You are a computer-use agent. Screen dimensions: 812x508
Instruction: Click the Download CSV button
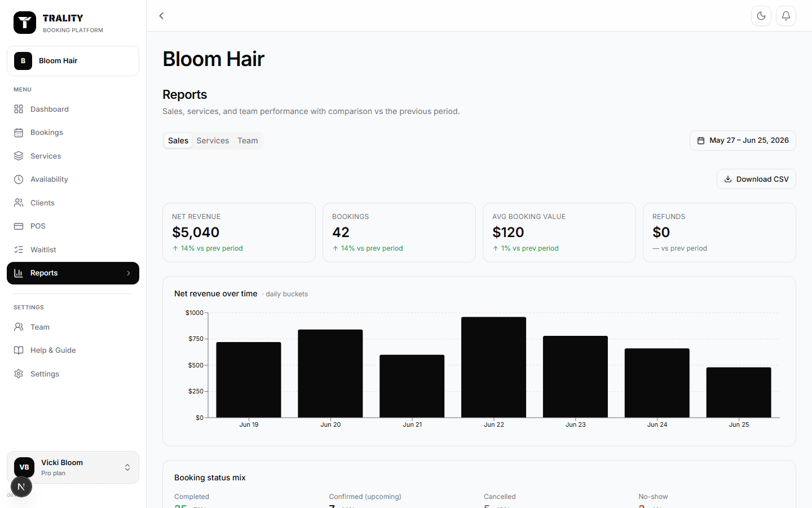tap(756, 179)
